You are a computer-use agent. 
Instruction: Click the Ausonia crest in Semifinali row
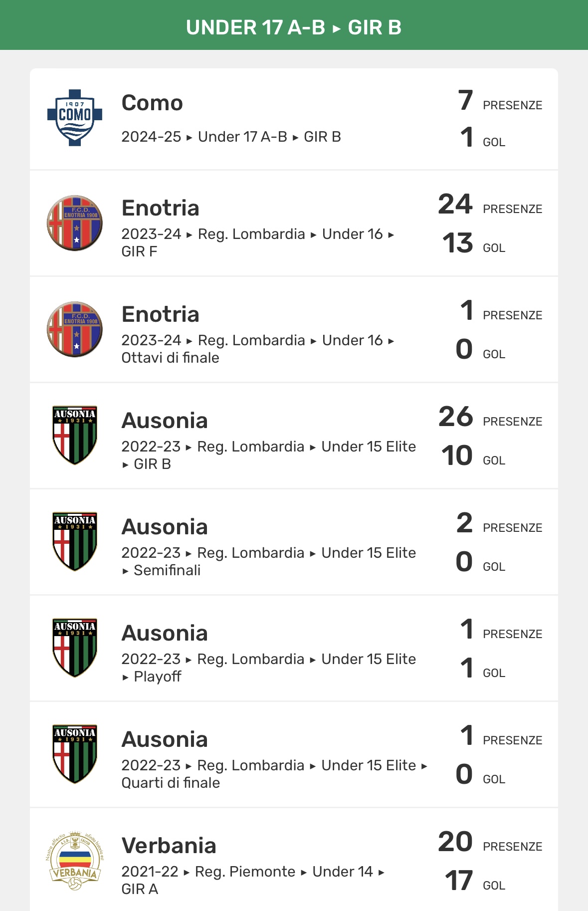75,541
